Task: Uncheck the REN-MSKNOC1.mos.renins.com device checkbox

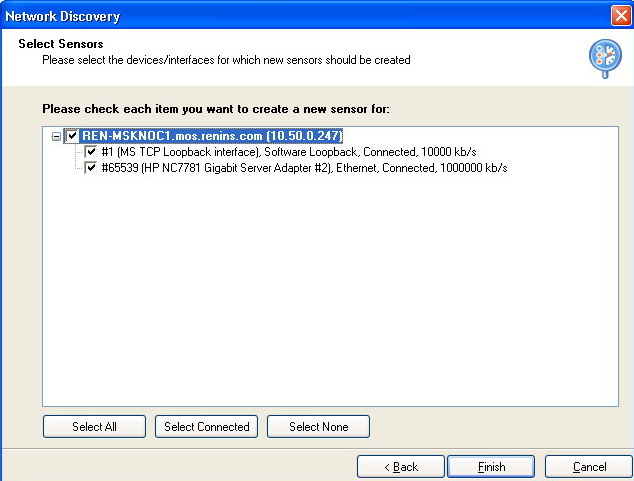Action: tap(72, 135)
